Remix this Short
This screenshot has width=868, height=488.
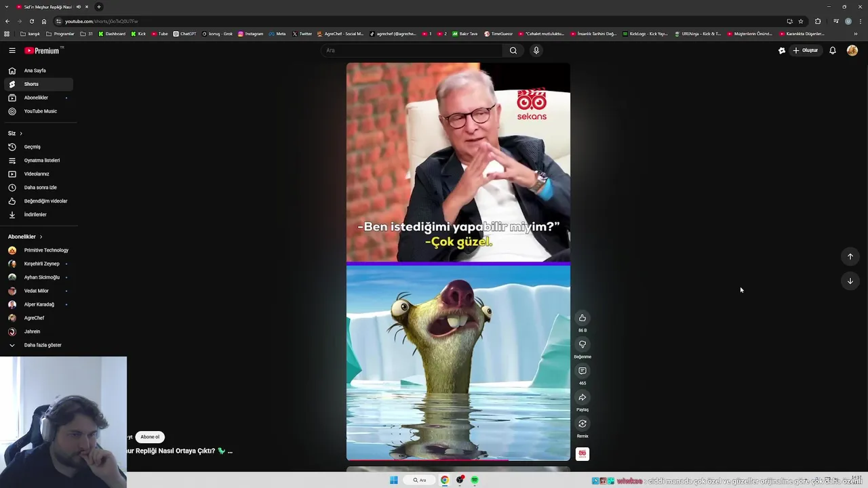[x=583, y=424]
